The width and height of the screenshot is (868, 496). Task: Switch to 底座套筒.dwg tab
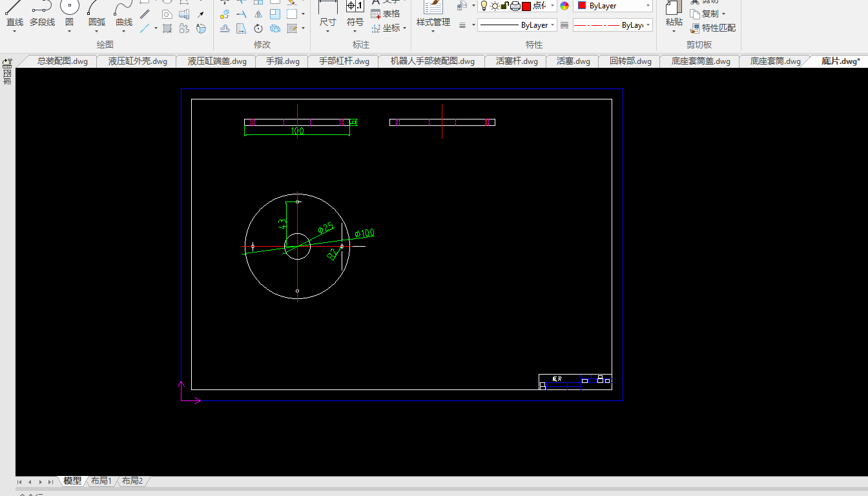pos(775,61)
